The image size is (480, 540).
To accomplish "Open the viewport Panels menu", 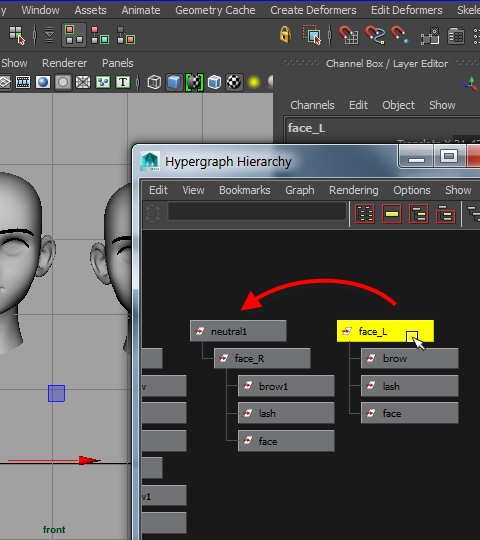I will click(117, 63).
